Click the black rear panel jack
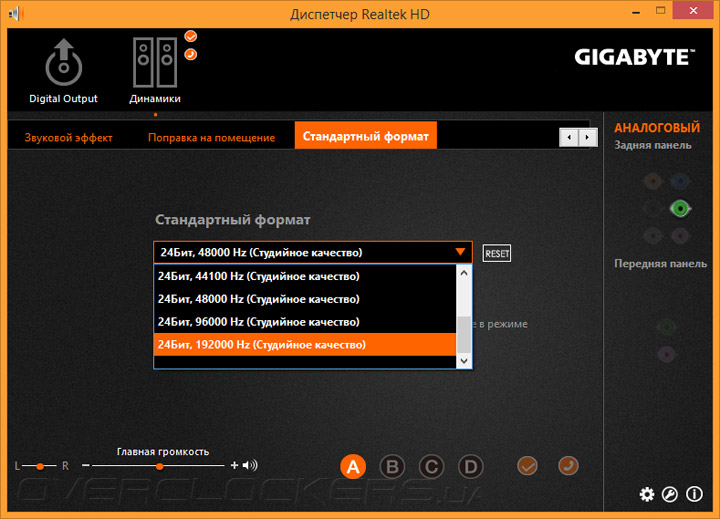The image size is (720, 519). pos(652,209)
